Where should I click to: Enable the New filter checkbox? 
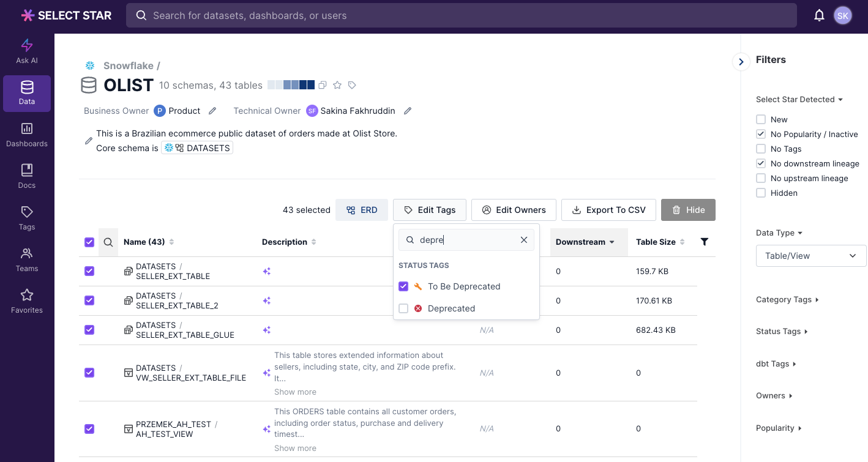(761, 119)
